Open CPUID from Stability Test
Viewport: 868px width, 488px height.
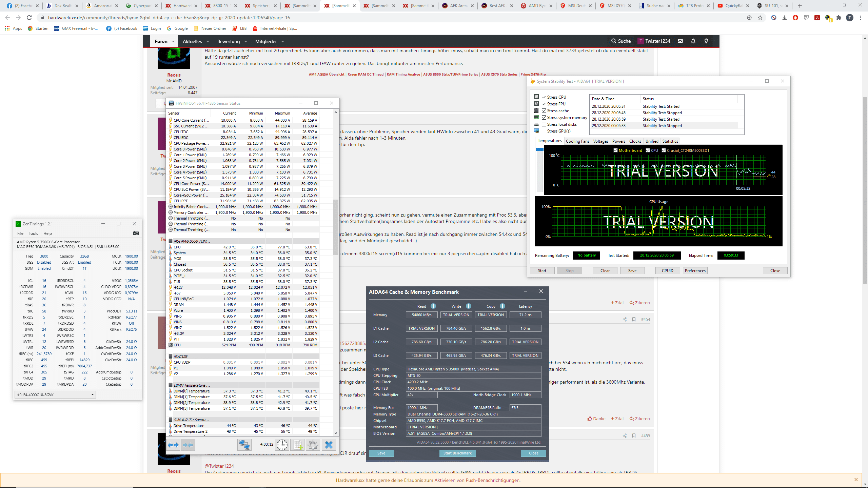[668, 270]
